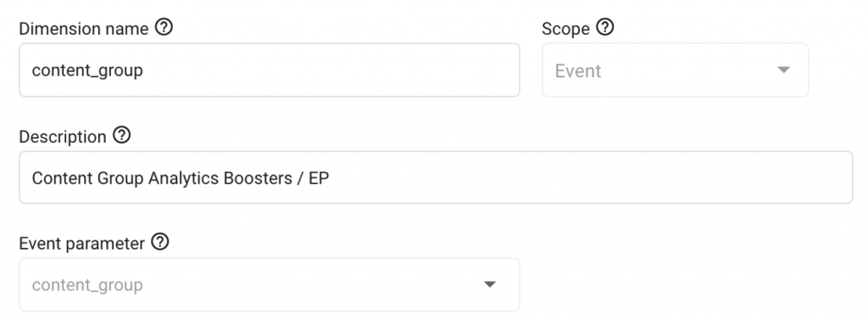Focus the Description text field

click(436, 178)
